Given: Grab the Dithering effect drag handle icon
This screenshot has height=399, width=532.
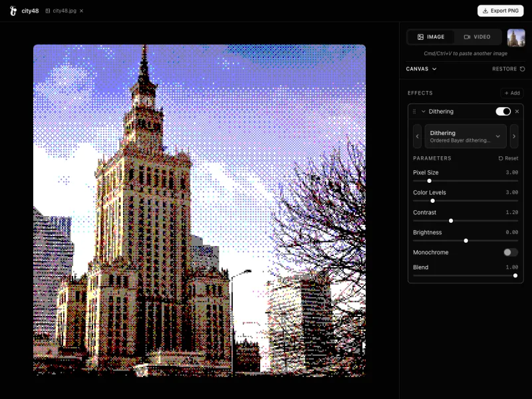Looking at the screenshot, I should (x=414, y=112).
